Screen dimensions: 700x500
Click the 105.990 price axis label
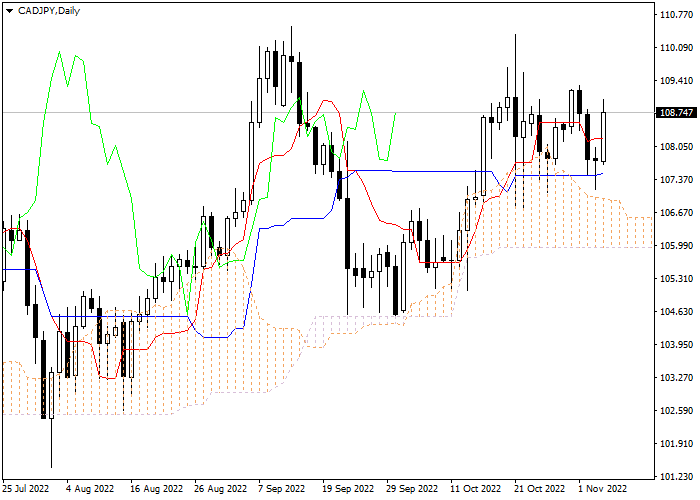(676, 246)
